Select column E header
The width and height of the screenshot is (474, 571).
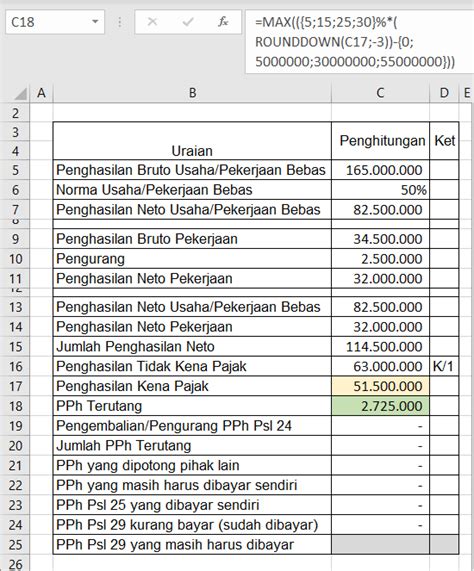[467, 93]
